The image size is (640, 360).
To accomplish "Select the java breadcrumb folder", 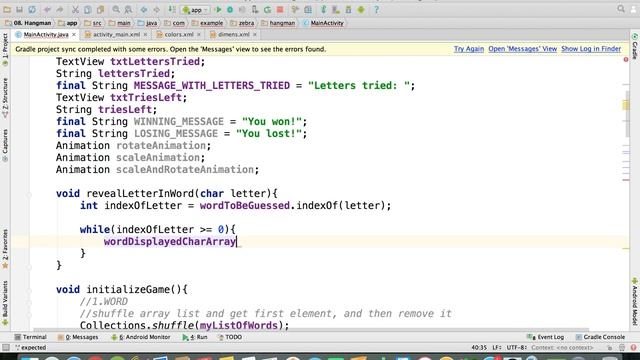I will [x=147, y=23].
